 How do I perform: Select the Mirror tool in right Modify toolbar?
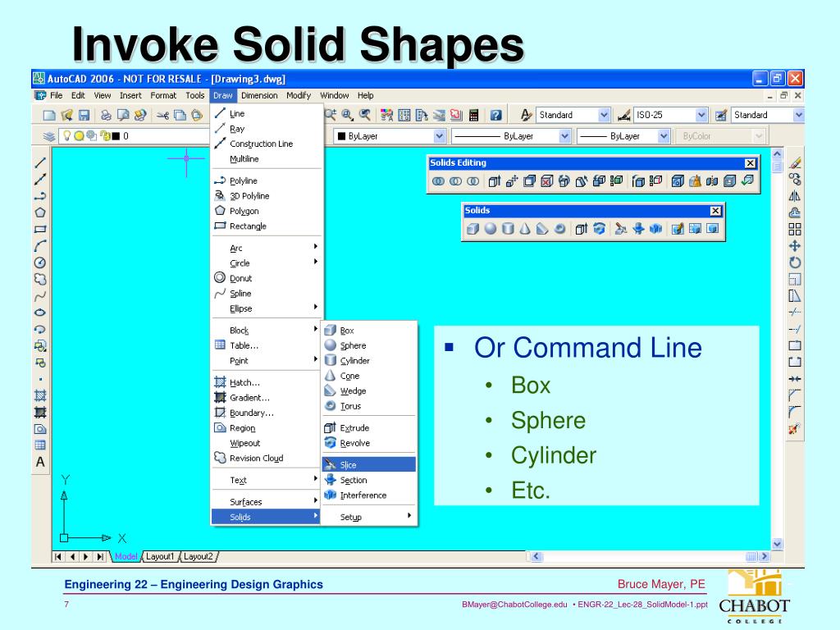795,196
